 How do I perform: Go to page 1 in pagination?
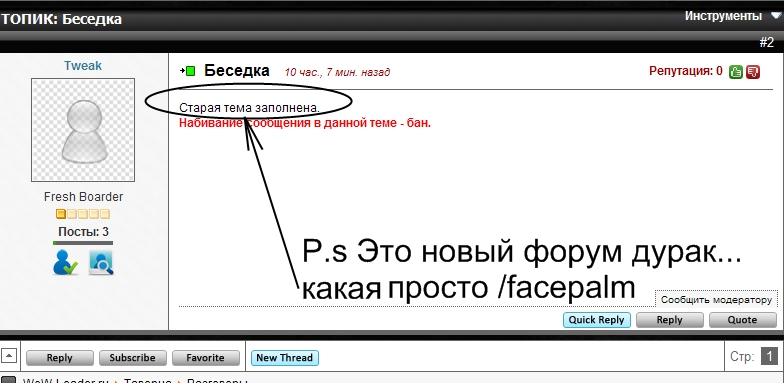pyautogui.click(x=770, y=357)
